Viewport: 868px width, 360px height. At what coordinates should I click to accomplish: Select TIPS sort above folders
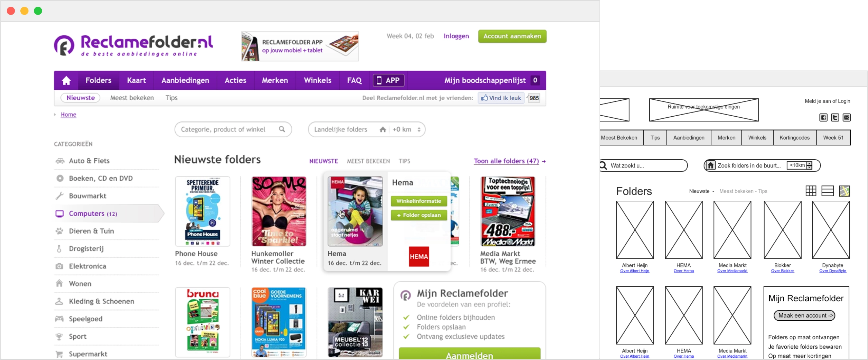[x=404, y=161]
